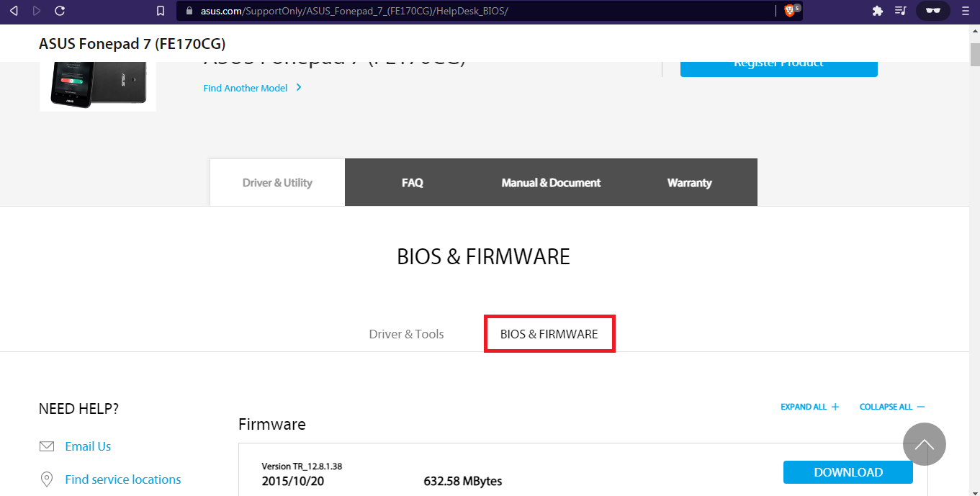Open Find service locations link
The height and width of the screenshot is (496, 980).
[123, 479]
